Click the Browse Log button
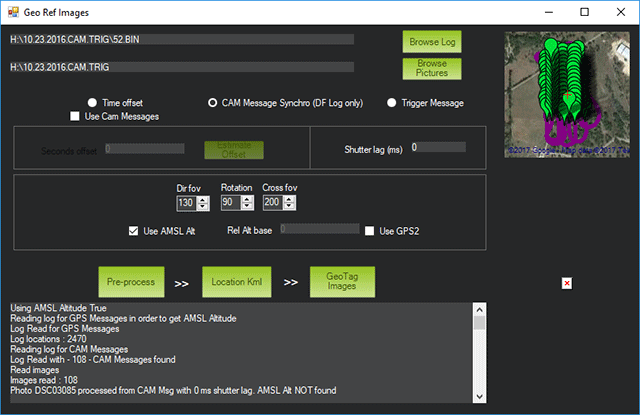 pyautogui.click(x=432, y=42)
